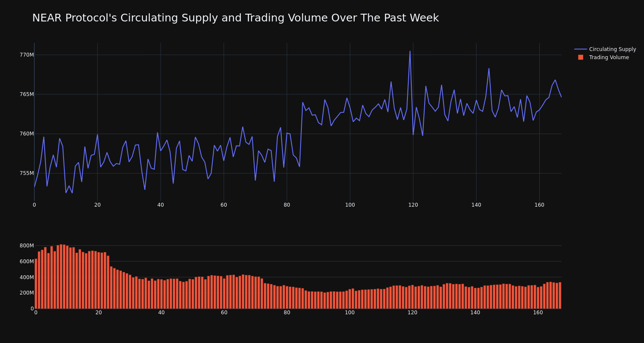Click the 100 tick on supply chart x-axis
The width and height of the screenshot is (644, 343).
point(350,205)
